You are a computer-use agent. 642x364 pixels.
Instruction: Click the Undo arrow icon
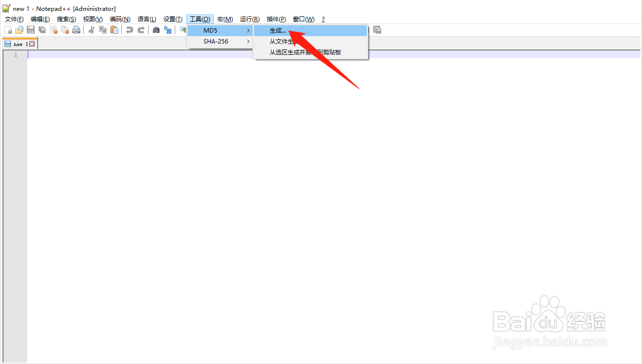point(129,30)
